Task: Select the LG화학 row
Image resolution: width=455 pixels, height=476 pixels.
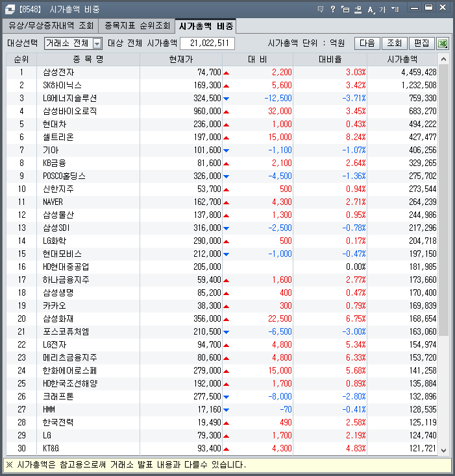Action: click(x=222, y=241)
